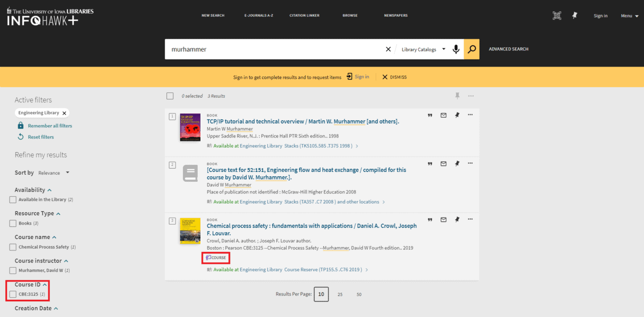Remove the Engineering Library active filter
Screen dimensions: 644x317
click(64, 113)
